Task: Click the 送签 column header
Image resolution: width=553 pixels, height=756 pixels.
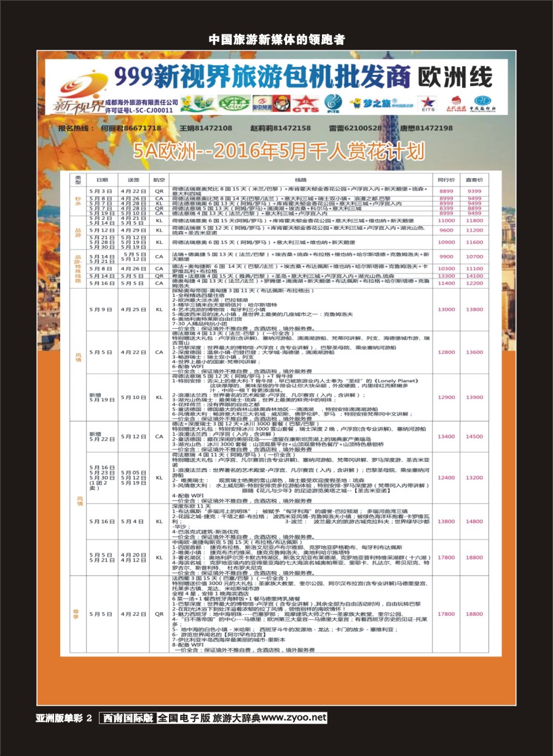Action: (133, 179)
